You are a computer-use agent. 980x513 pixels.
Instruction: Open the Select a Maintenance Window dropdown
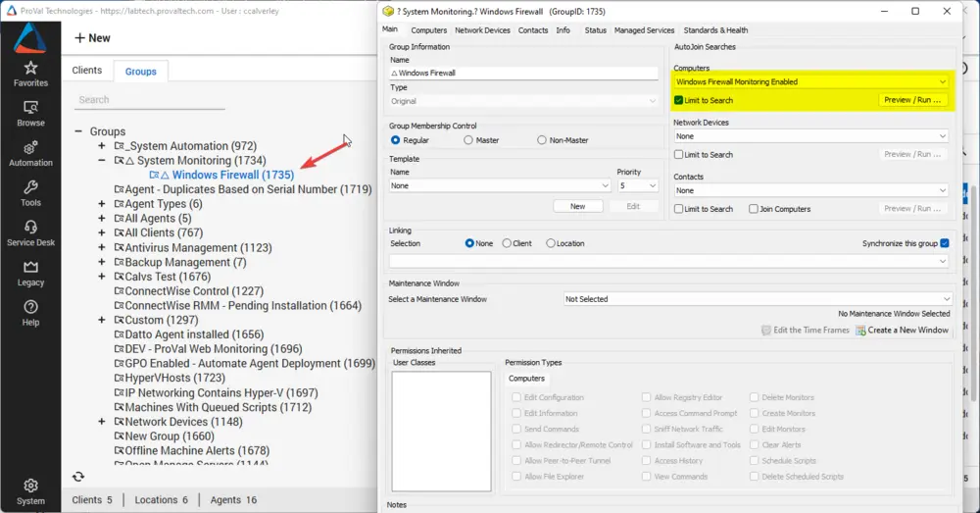(758, 299)
